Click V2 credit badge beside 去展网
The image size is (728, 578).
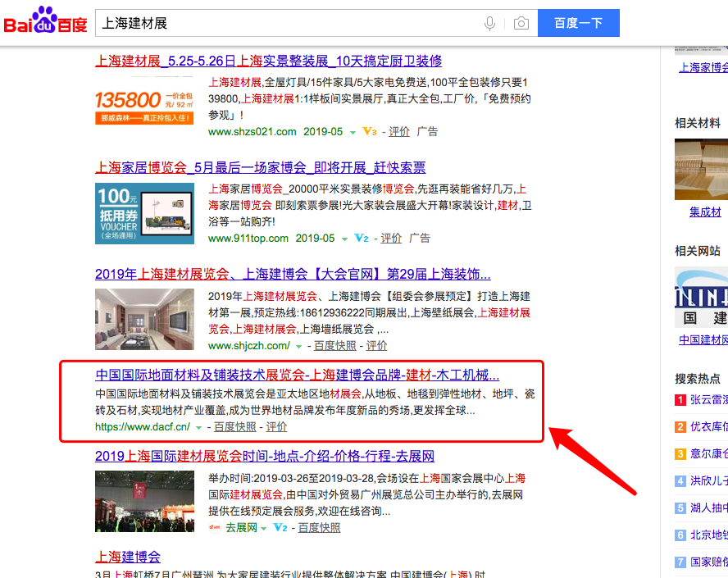point(280,527)
